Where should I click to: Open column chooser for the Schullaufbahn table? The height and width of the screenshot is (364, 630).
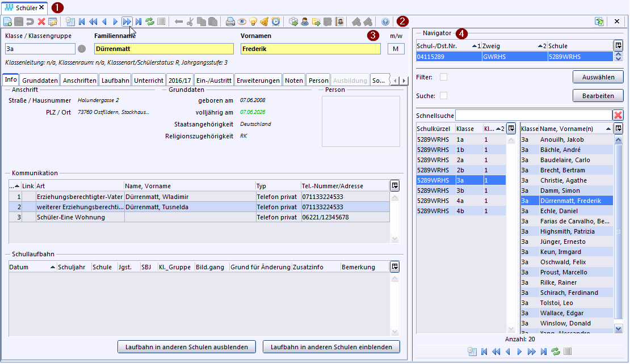pos(394,266)
